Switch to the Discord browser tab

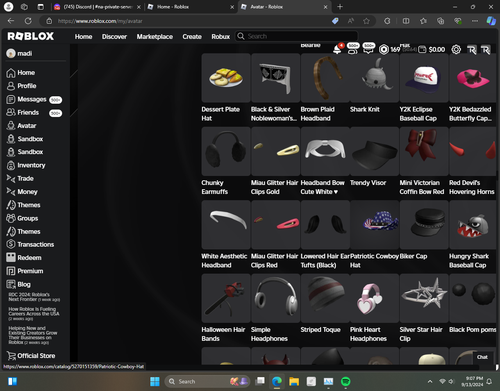[x=97, y=7]
